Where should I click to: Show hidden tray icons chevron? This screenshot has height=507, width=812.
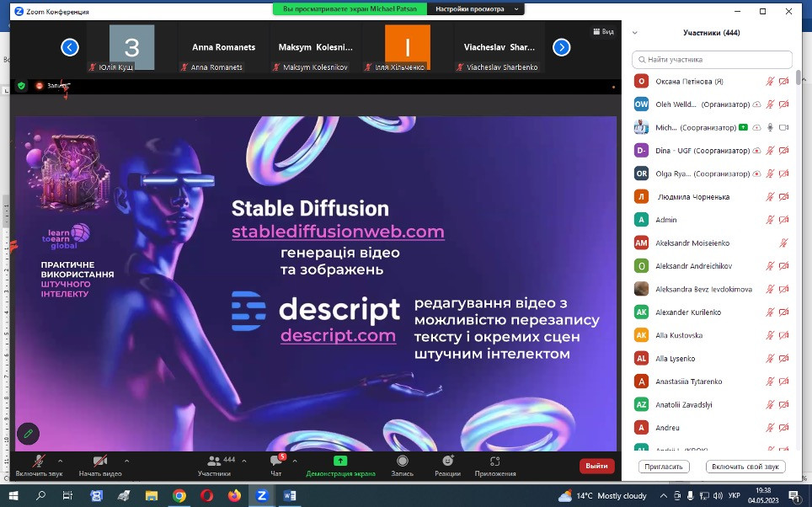664,495
